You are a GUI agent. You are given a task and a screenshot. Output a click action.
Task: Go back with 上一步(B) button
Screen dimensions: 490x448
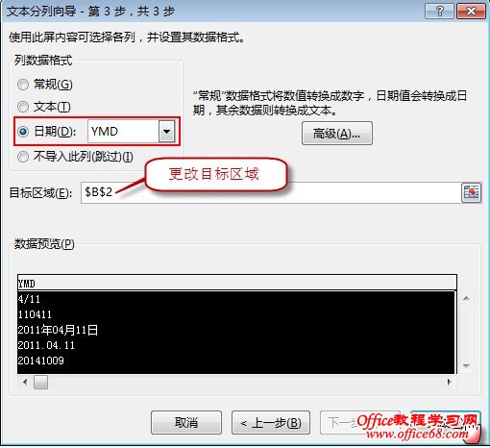point(271,422)
